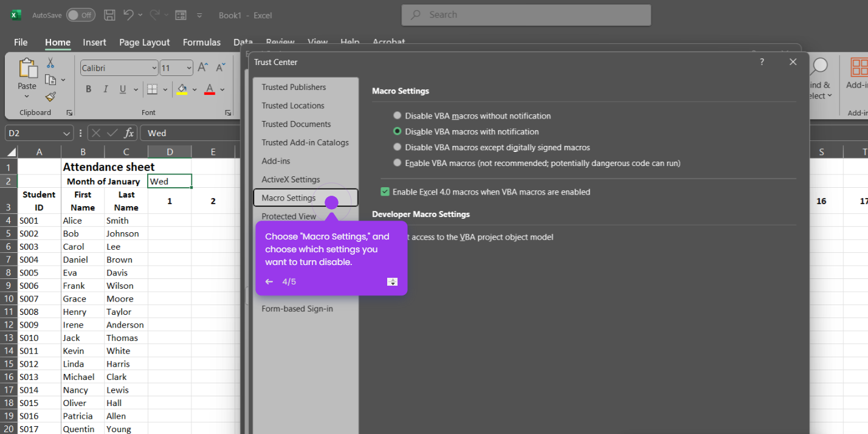Open the yellow fill color button

[x=182, y=89]
